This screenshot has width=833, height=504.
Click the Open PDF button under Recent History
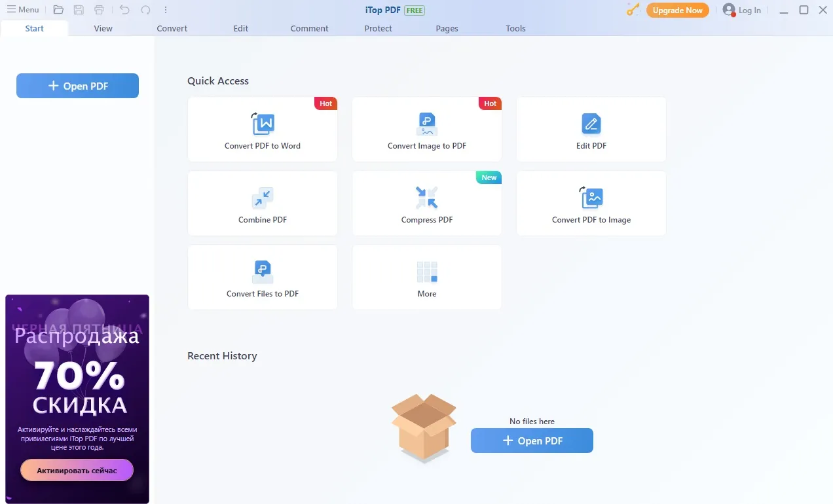coord(532,441)
